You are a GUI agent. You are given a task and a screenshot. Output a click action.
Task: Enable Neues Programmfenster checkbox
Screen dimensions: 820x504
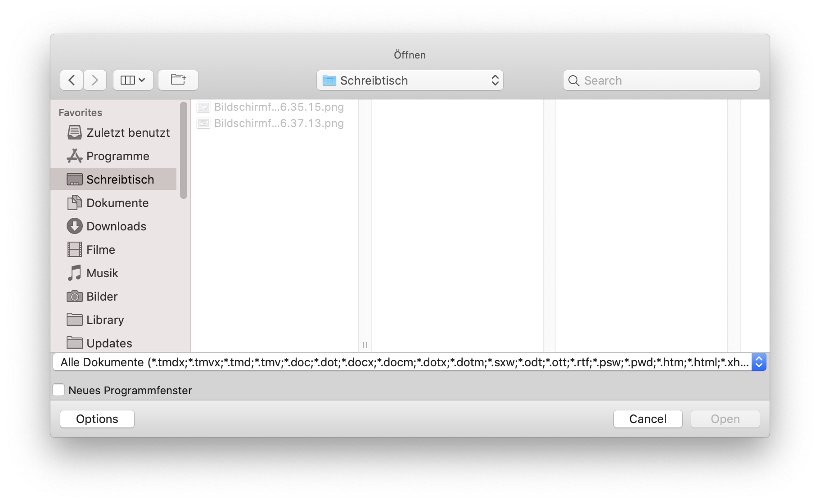pos(59,390)
